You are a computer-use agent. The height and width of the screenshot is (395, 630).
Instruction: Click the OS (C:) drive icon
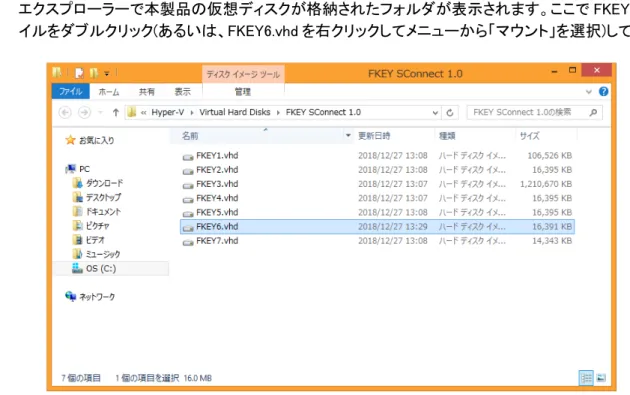pos(77,268)
